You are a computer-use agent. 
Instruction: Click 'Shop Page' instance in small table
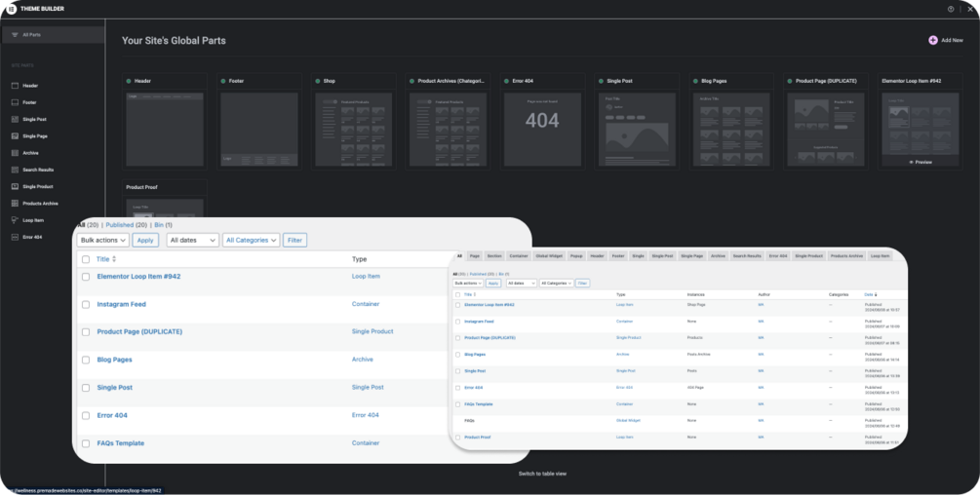[x=695, y=305]
